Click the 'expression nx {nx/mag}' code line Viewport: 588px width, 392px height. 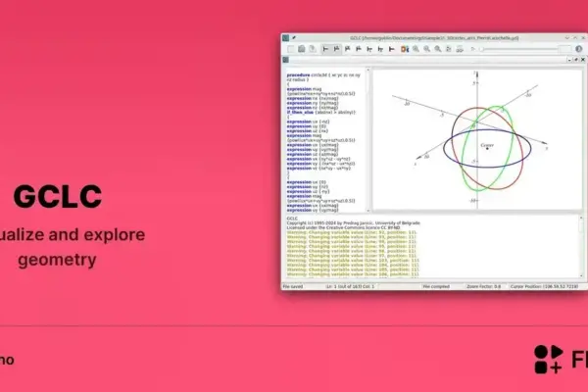313,98
